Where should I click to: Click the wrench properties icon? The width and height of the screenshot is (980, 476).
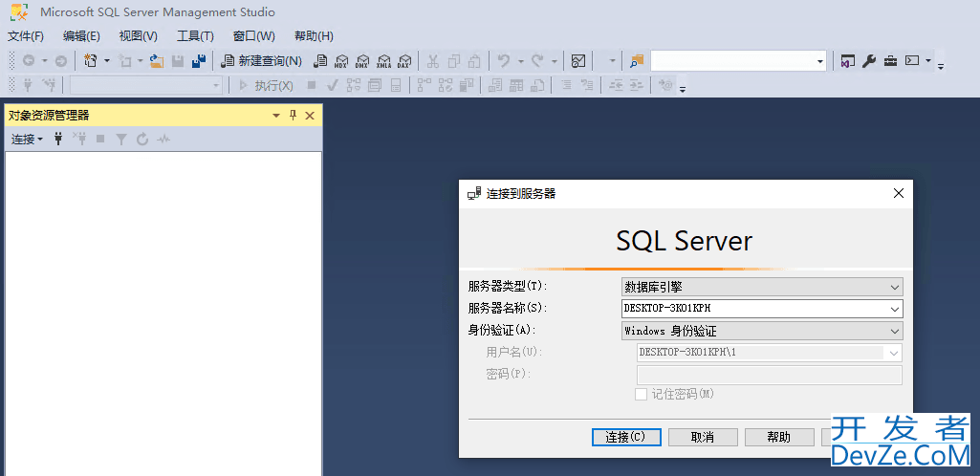pyautogui.click(x=869, y=61)
